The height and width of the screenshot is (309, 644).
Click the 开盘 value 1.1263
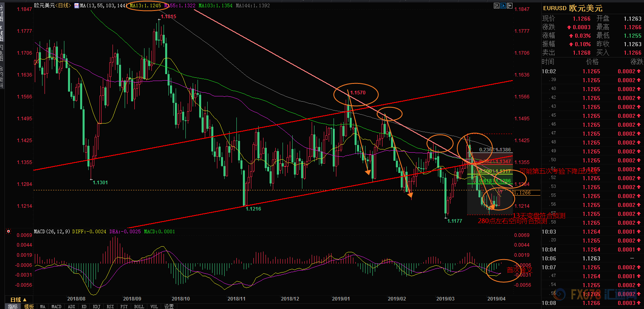pyautogui.click(x=633, y=19)
